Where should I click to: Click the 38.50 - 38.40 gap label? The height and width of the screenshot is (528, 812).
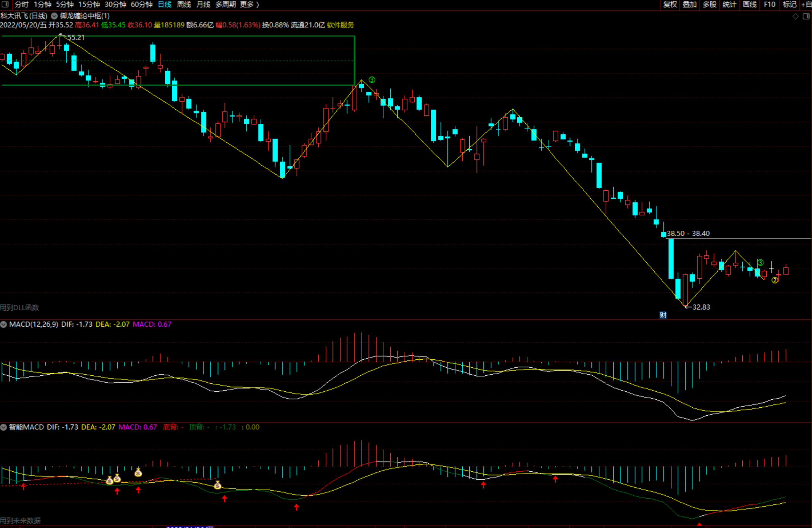coord(688,233)
